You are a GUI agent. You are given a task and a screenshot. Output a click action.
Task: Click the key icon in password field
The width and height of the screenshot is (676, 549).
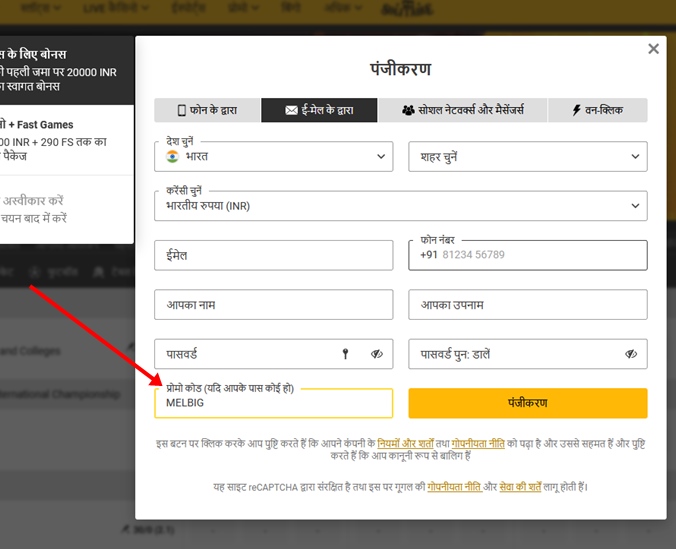click(x=346, y=354)
